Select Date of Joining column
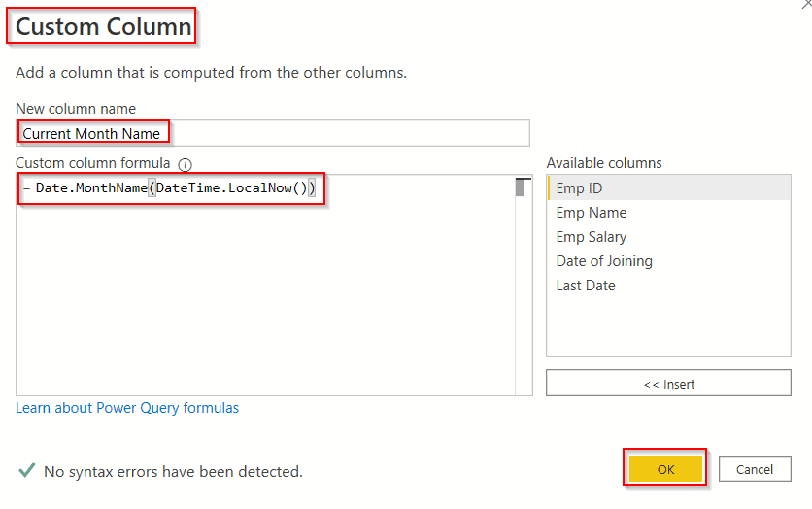The height and width of the screenshot is (509, 812). (668, 261)
